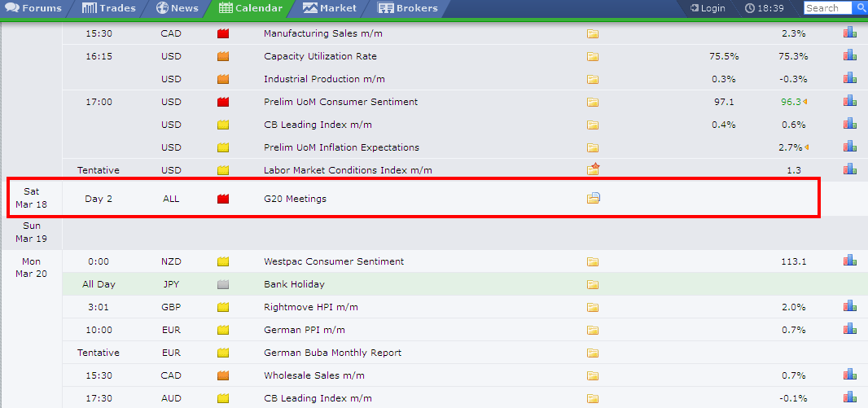The width and height of the screenshot is (868, 408).
Task: Click the 75.5% forecast value
Action: click(x=724, y=56)
